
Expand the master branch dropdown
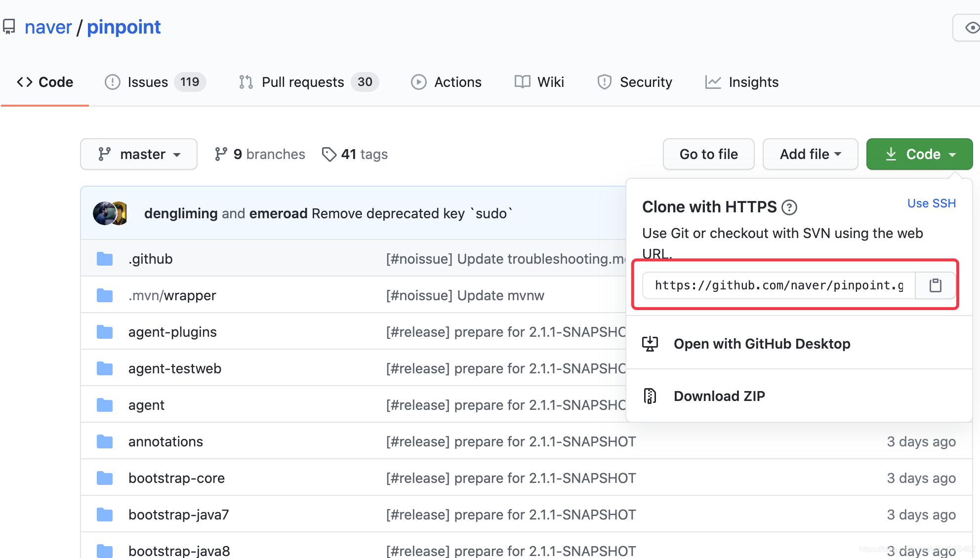click(139, 154)
